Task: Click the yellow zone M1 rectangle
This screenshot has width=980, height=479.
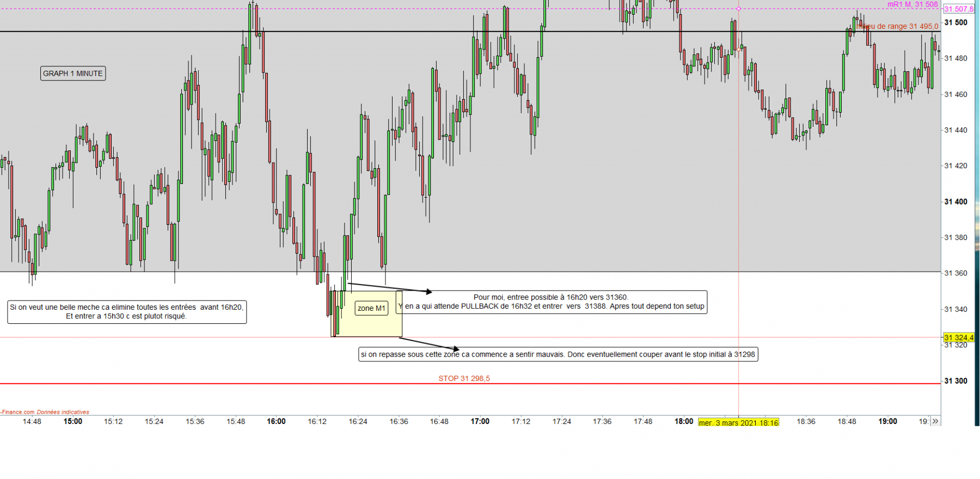Action: tap(366, 314)
